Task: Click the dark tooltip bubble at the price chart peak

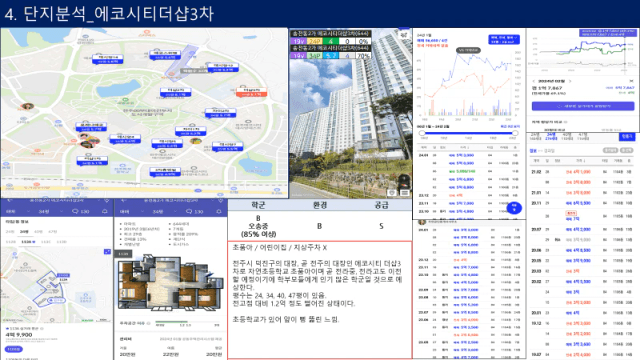Action: tap(468, 50)
